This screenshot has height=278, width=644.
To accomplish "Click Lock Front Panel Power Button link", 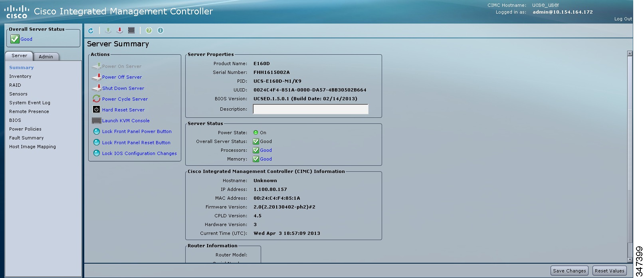I will (x=137, y=131).
